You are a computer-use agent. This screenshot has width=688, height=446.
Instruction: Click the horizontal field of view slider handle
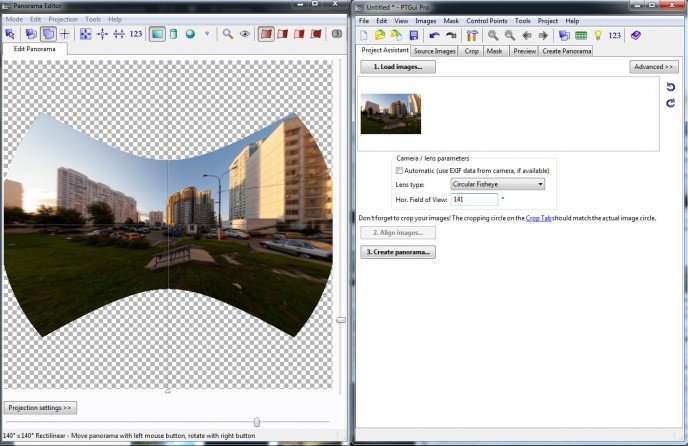(257, 422)
